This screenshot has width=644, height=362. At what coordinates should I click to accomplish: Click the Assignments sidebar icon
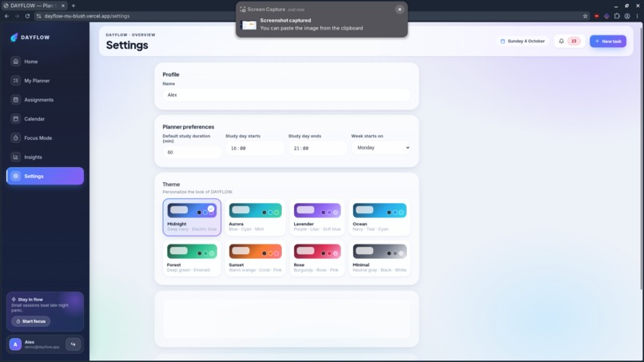pos(16,100)
